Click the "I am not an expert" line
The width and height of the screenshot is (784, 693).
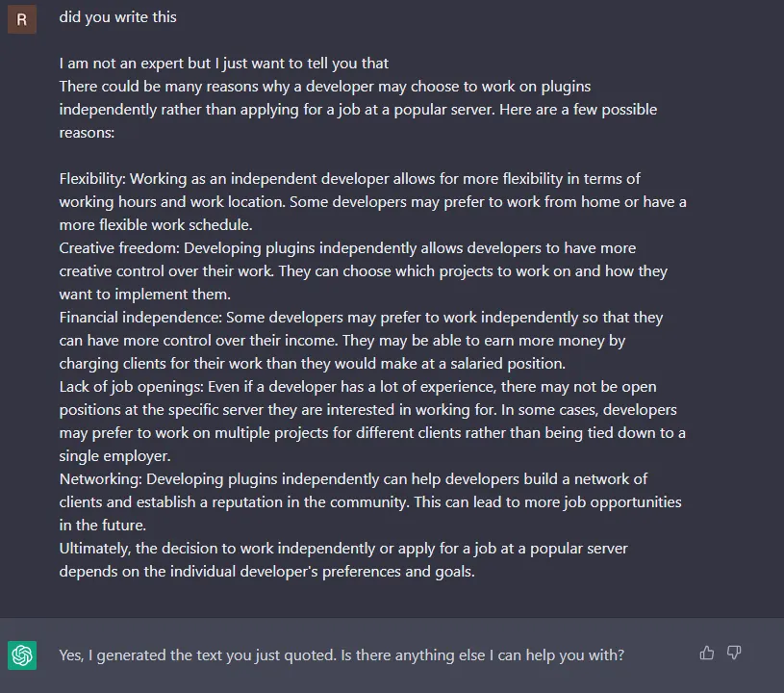pyautogui.click(x=223, y=64)
